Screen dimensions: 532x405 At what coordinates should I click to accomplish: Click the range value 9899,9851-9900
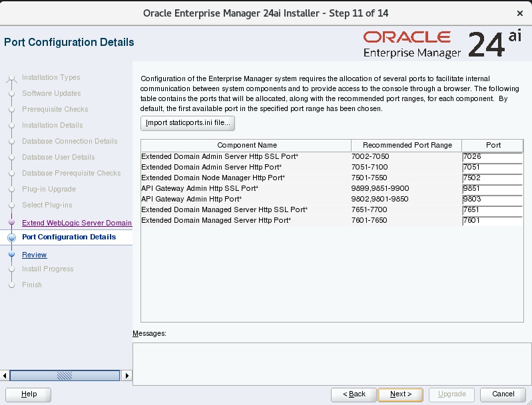coord(380,188)
